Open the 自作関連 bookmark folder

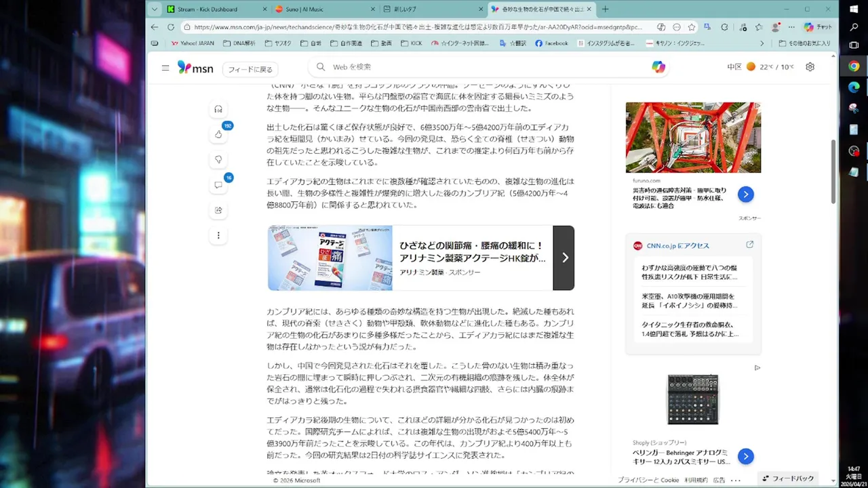pos(346,43)
